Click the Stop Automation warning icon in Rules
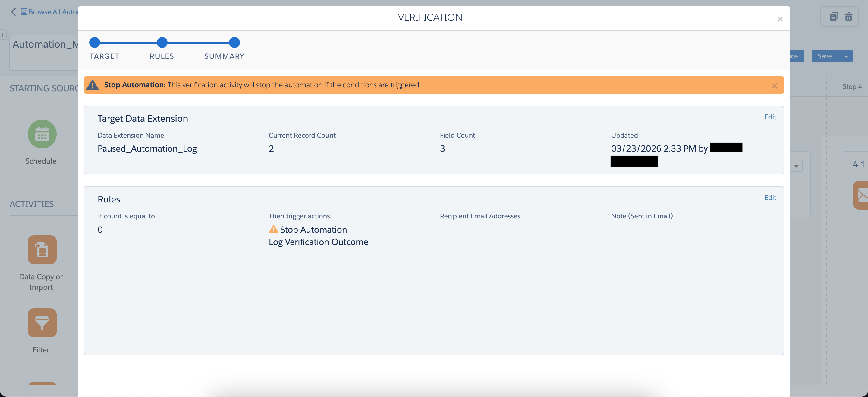The image size is (868, 397). [x=273, y=229]
